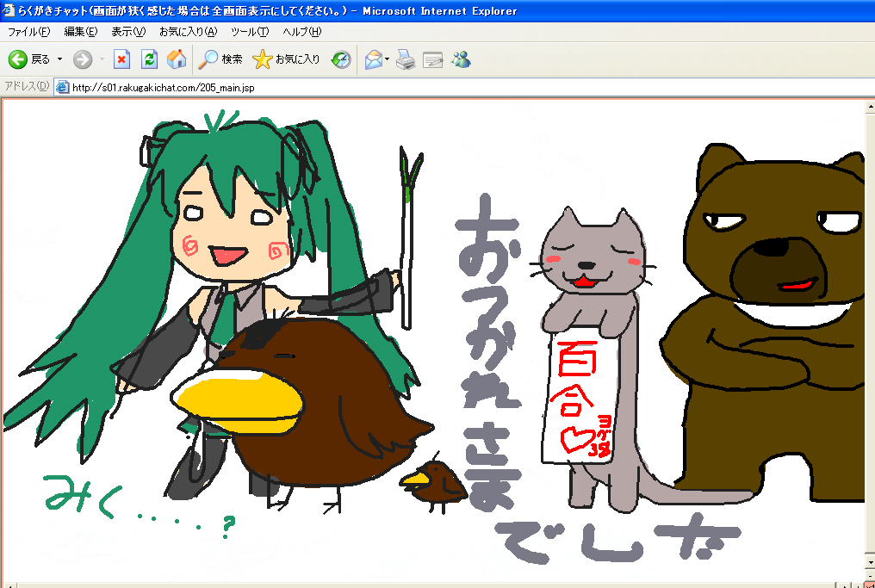Expand the Mail button dropdown arrow
Image resolution: width=875 pixels, height=588 pixels.
coord(388,59)
